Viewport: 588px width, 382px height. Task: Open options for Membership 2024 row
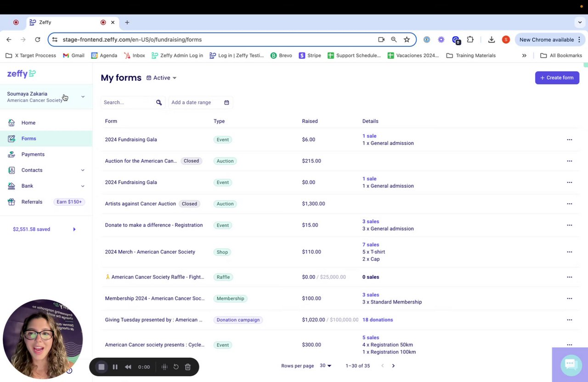(570, 298)
